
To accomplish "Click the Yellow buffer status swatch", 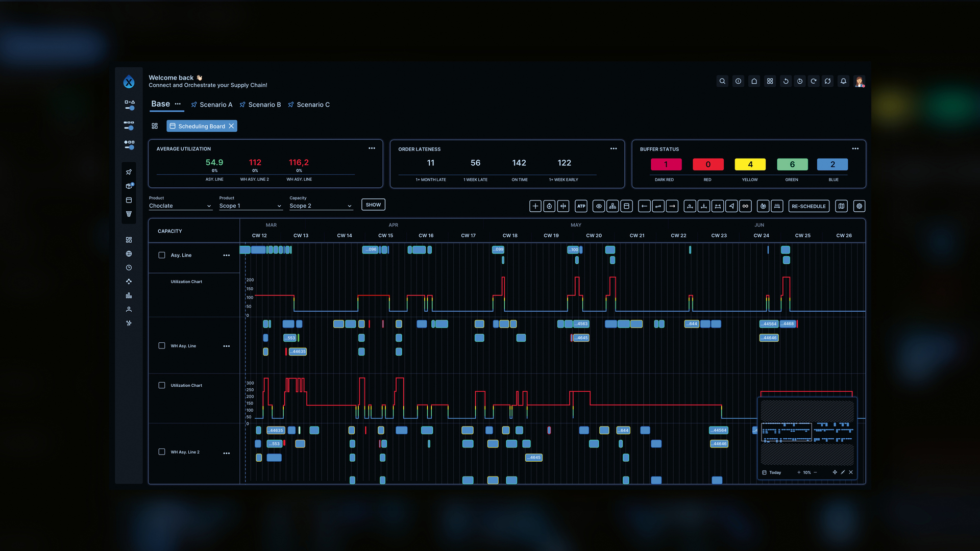I will click(x=750, y=164).
